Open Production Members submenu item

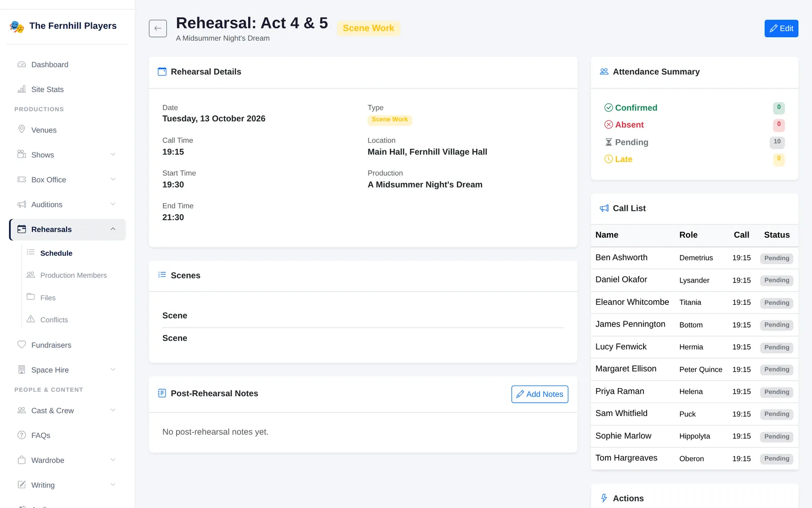click(74, 275)
